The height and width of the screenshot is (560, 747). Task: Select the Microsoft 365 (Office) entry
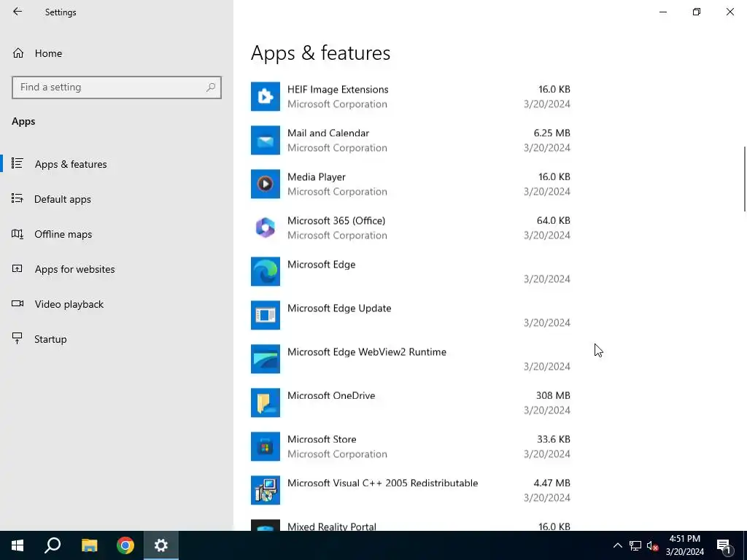(x=411, y=227)
